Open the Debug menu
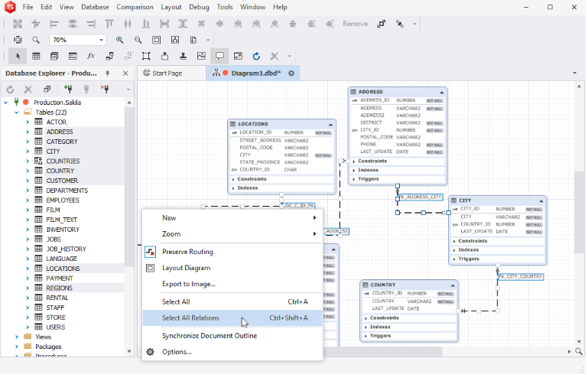Viewport: 588px width, 375px height. pos(199,7)
